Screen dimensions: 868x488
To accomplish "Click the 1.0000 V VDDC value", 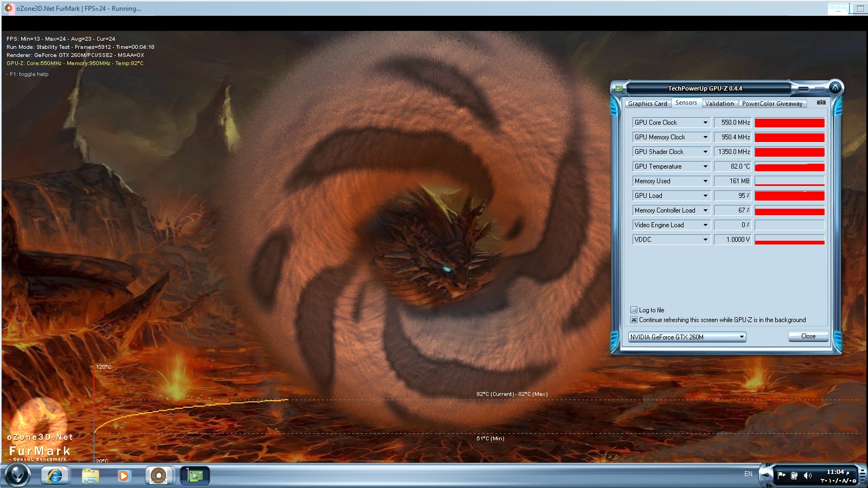I will coord(733,240).
